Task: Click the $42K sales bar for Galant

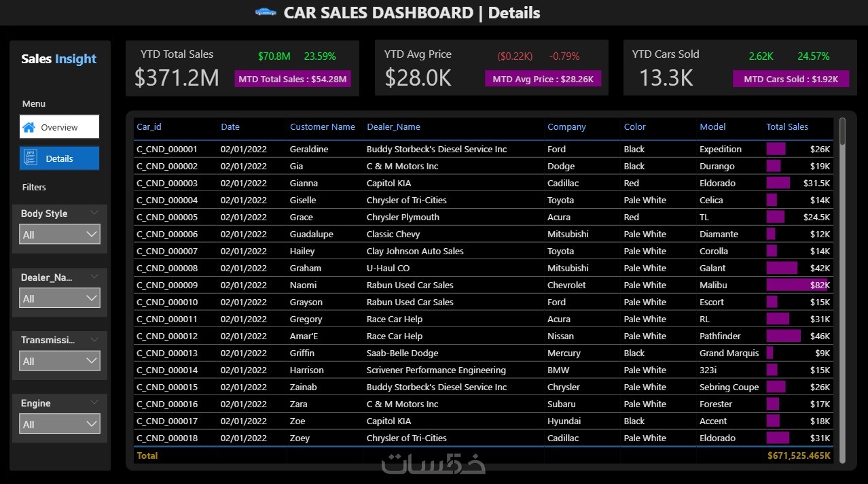Action: pos(782,268)
